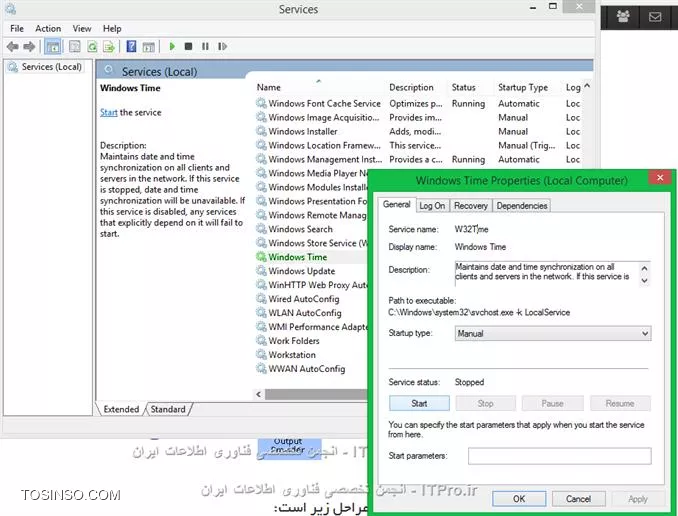Click the gear icon beside Windows Installer
The width and height of the screenshot is (678, 516).
click(x=261, y=131)
